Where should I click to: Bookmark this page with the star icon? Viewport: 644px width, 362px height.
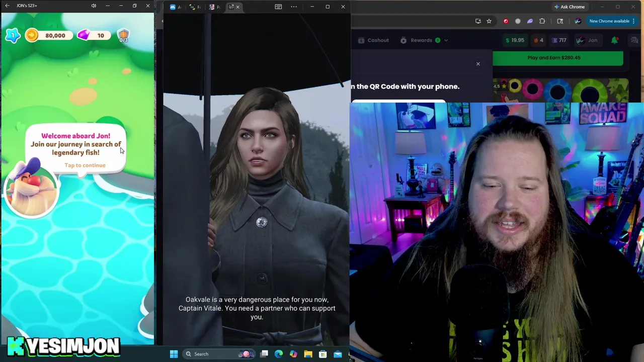489,21
